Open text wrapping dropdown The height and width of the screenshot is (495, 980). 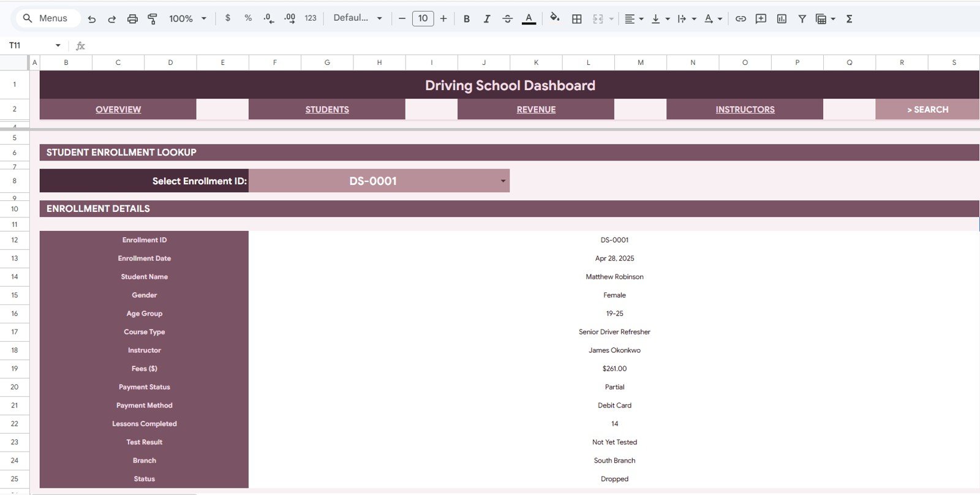(x=687, y=19)
